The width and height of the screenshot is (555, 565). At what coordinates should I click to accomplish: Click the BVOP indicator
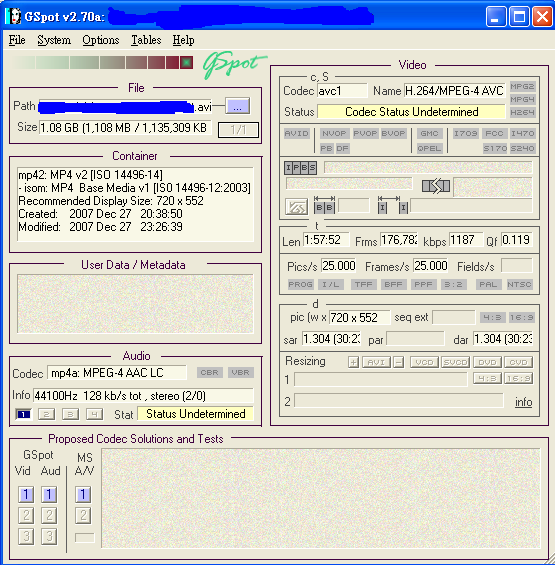(x=393, y=133)
